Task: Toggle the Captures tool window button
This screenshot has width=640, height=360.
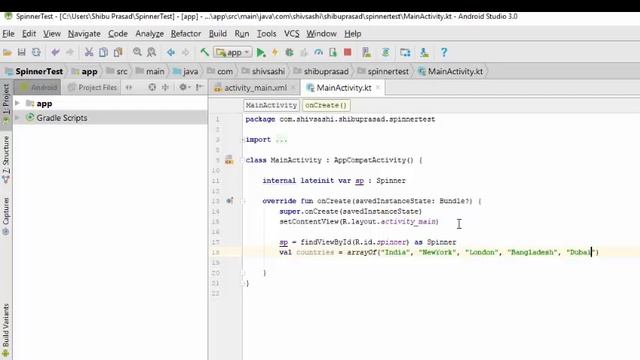Action: point(6,216)
